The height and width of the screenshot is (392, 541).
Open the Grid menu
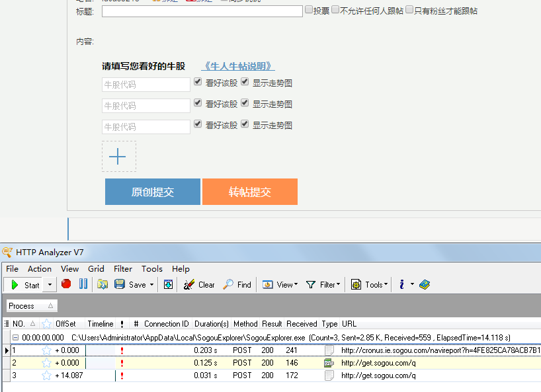click(96, 268)
